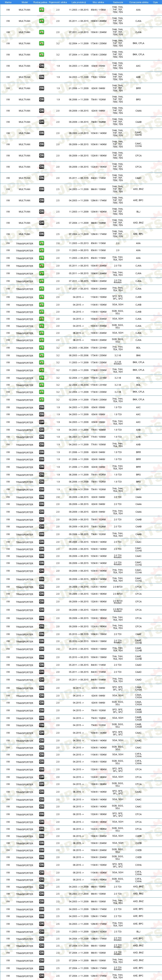Click 62kW / 84KM in the Multivan CAAA row
Viewport: 162px width, 980px height.
pyautogui.click(x=98, y=111)
